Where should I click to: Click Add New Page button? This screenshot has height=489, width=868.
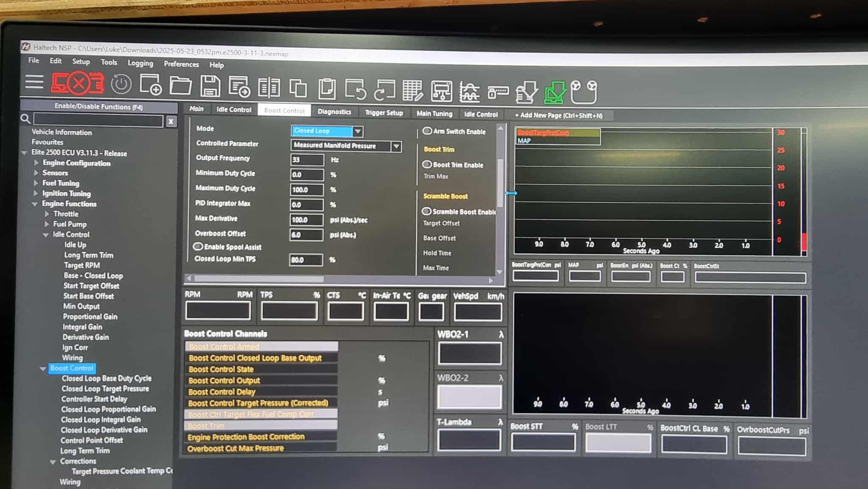(558, 115)
